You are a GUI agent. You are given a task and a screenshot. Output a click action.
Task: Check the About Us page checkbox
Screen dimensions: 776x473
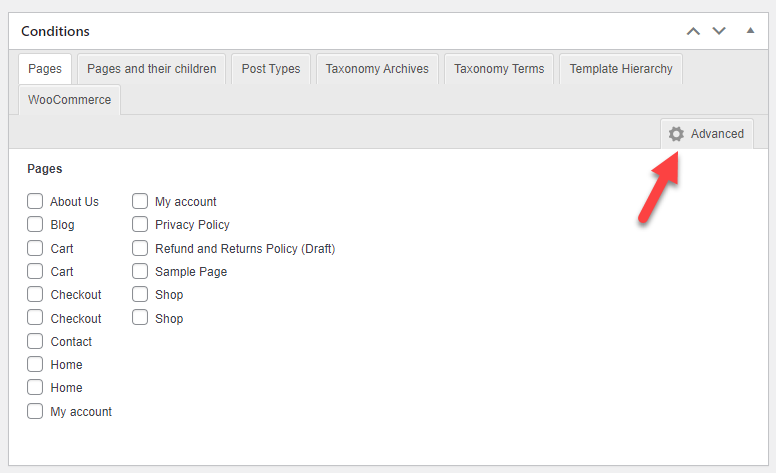(35, 201)
